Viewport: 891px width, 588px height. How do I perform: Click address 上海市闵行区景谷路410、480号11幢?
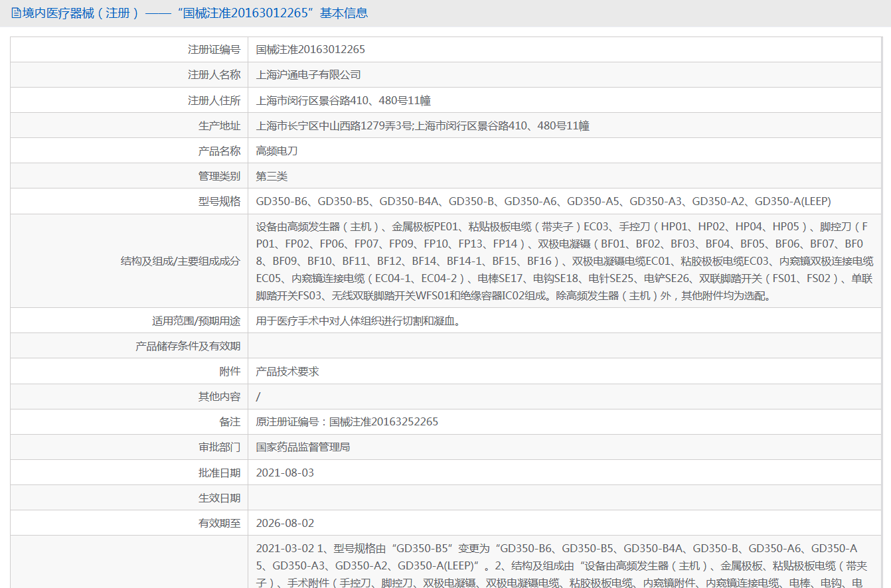click(343, 100)
